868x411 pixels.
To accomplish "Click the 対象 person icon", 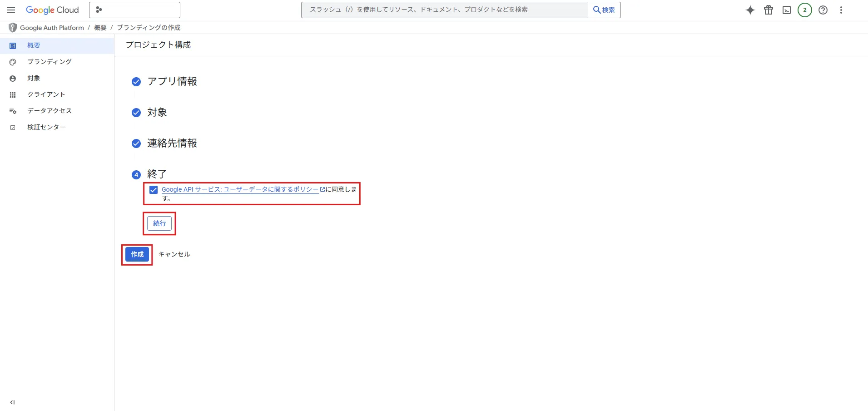I will (13, 79).
